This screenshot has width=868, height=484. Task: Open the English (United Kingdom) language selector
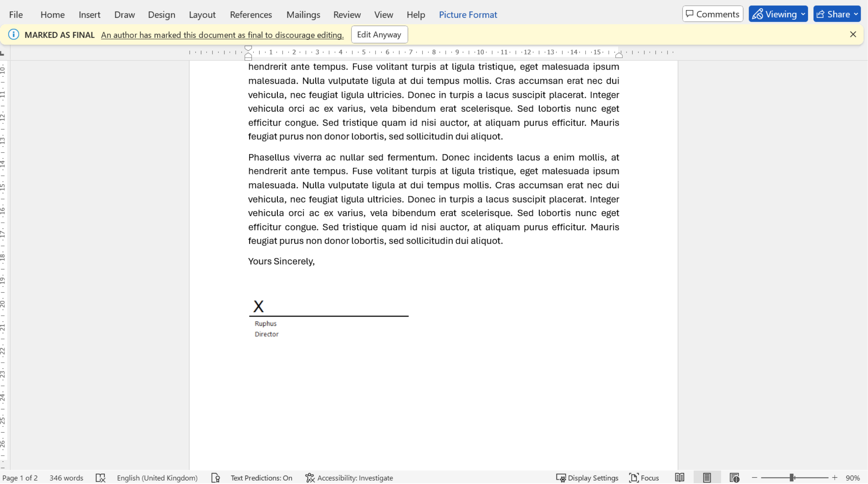(x=157, y=478)
